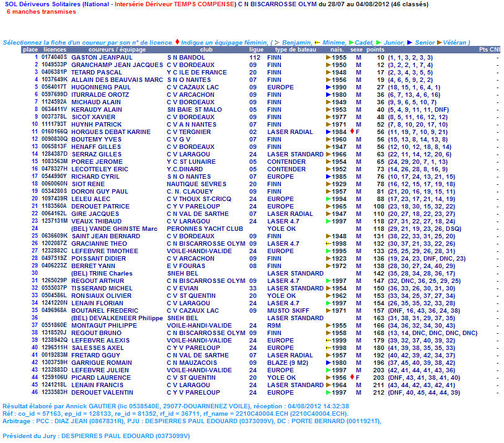Screen dimensions: 504x443
Task: Click the 'points' column header
Action: coord(375,50)
